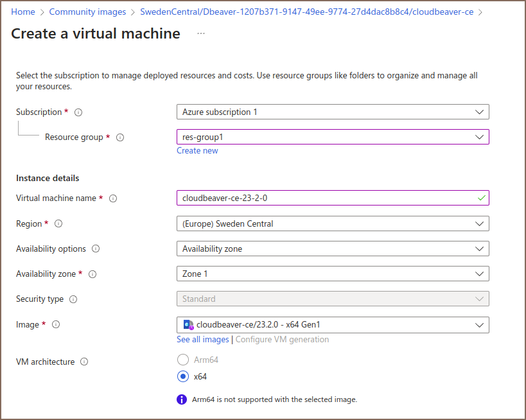Click the Subscription info icon
This screenshot has width=526, height=420.
coord(78,112)
